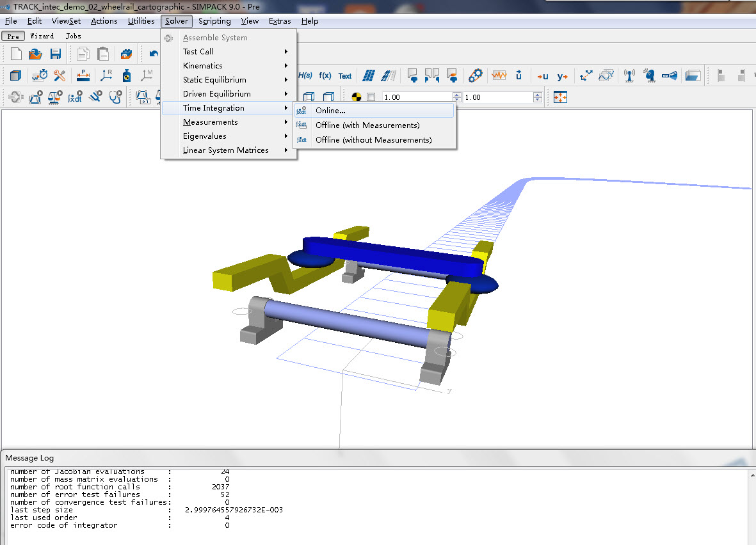
Task: Click the Text toolbar icon
Action: [345, 76]
